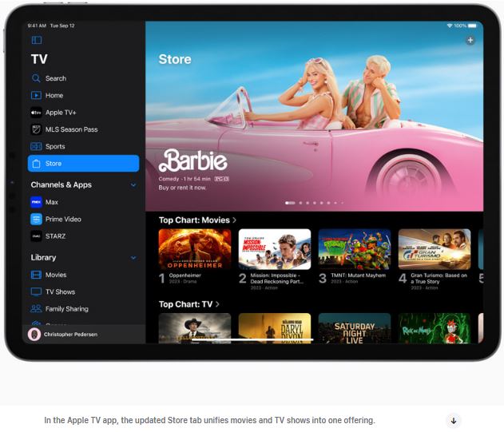Select Sports in the sidebar
504x432 pixels.
84,147
